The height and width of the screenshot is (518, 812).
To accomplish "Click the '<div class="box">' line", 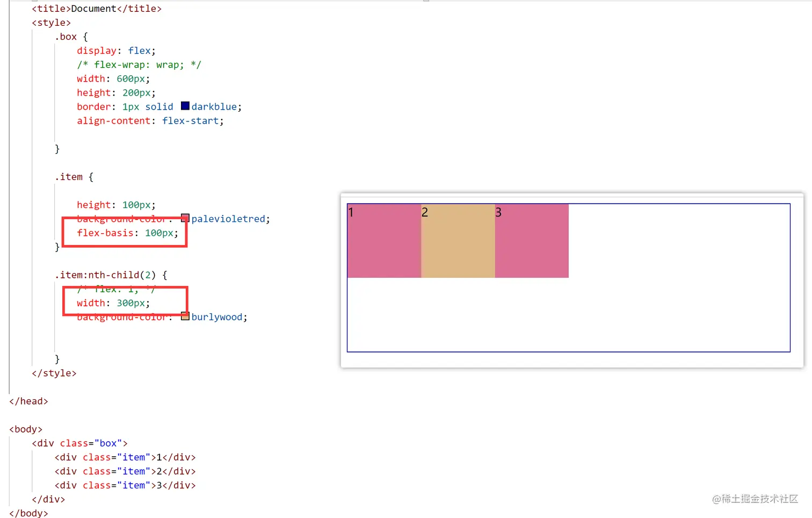I will point(79,443).
